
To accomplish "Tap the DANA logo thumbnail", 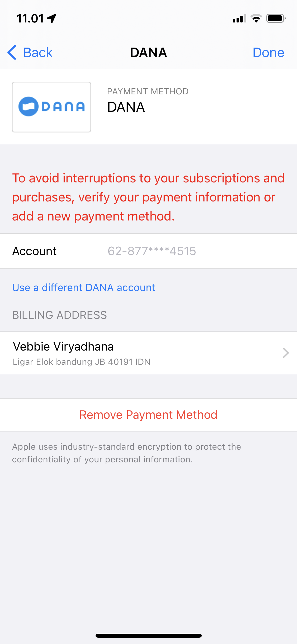I will [x=51, y=107].
